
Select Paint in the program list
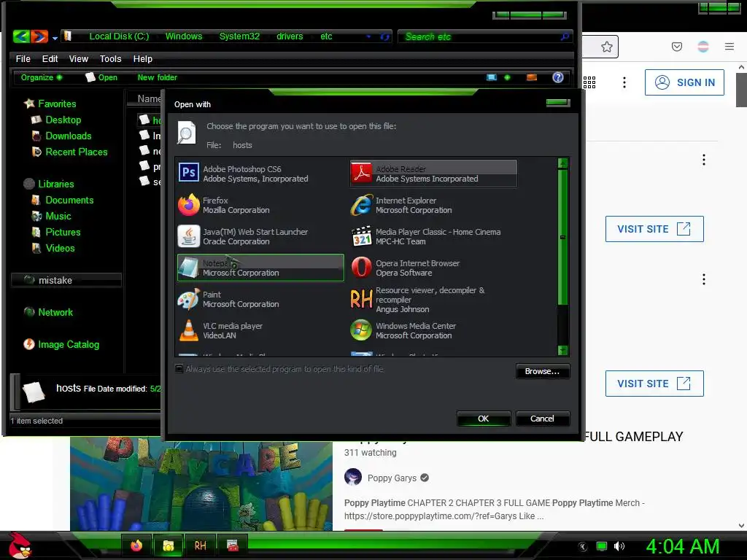coord(260,300)
